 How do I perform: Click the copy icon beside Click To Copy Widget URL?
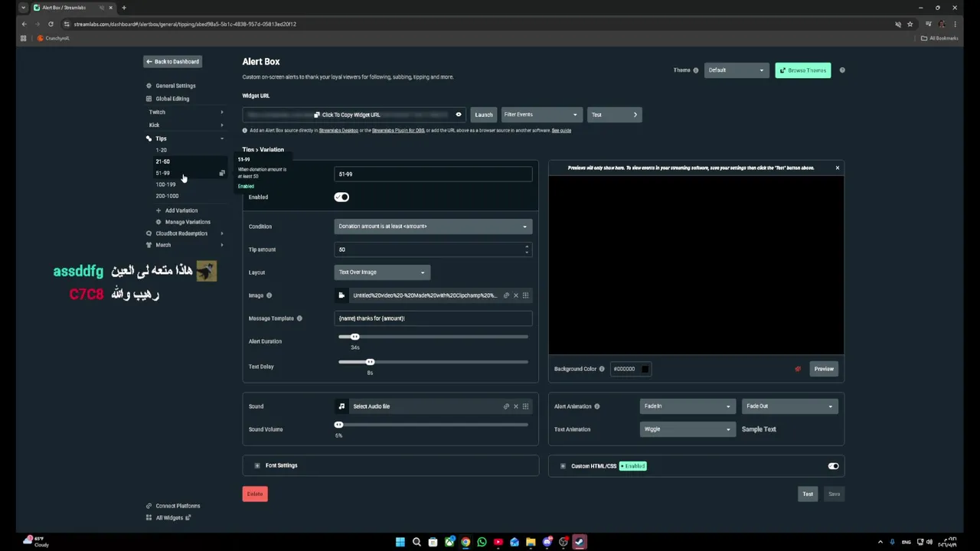click(x=317, y=115)
